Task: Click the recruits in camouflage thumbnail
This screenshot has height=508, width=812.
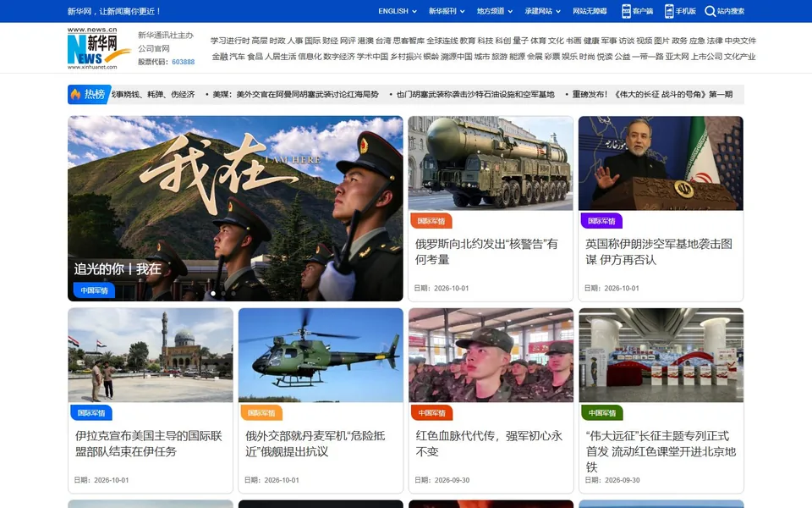Action: coord(491,355)
